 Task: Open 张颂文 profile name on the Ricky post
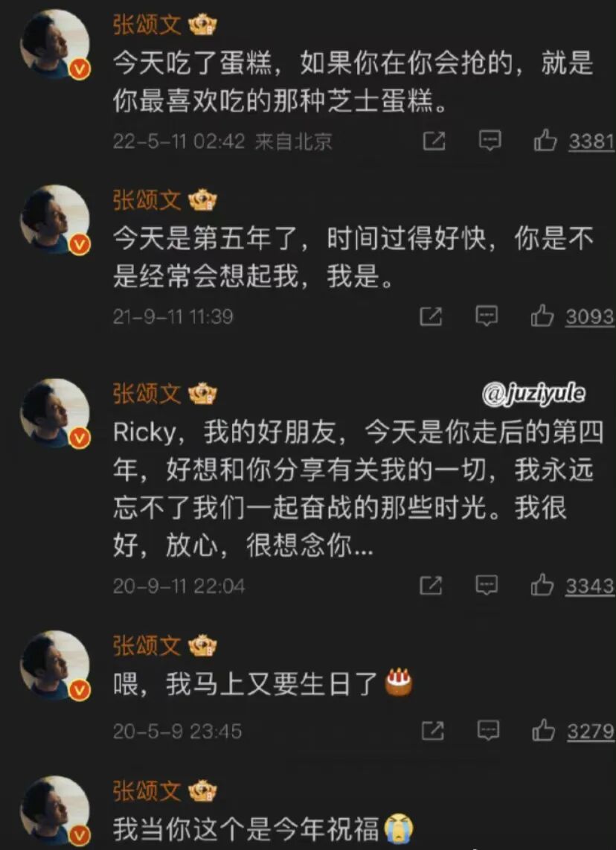147,394
